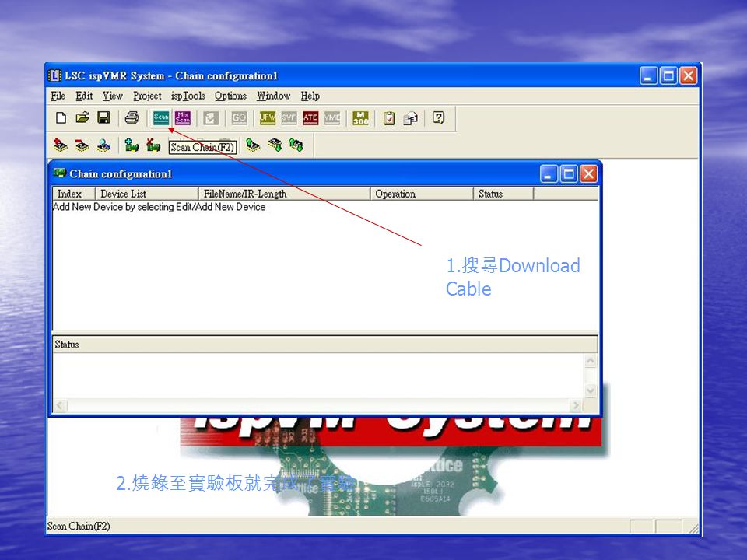Click the GO icon
Image resolution: width=747 pixels, height=560 pixels.
tap(239, 117)
